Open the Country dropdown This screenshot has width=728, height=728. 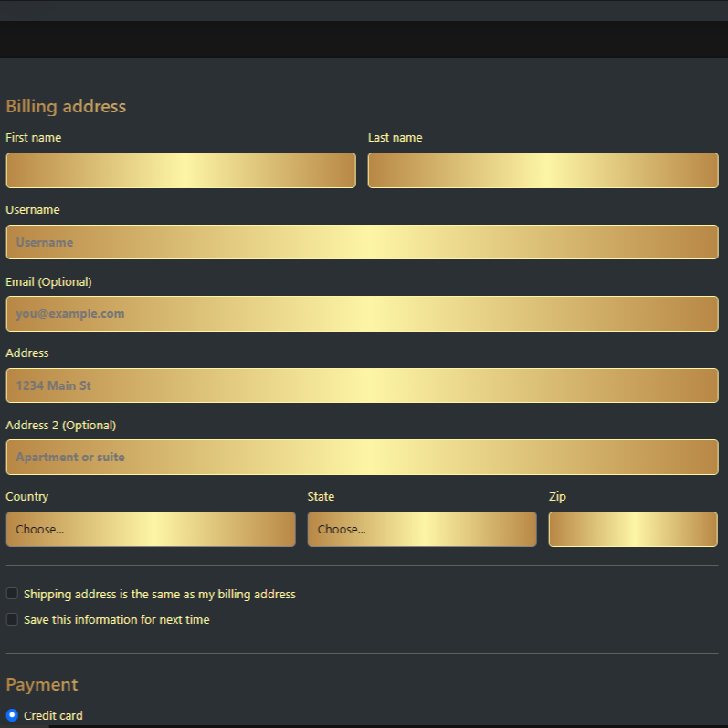[x=151, y=529]
